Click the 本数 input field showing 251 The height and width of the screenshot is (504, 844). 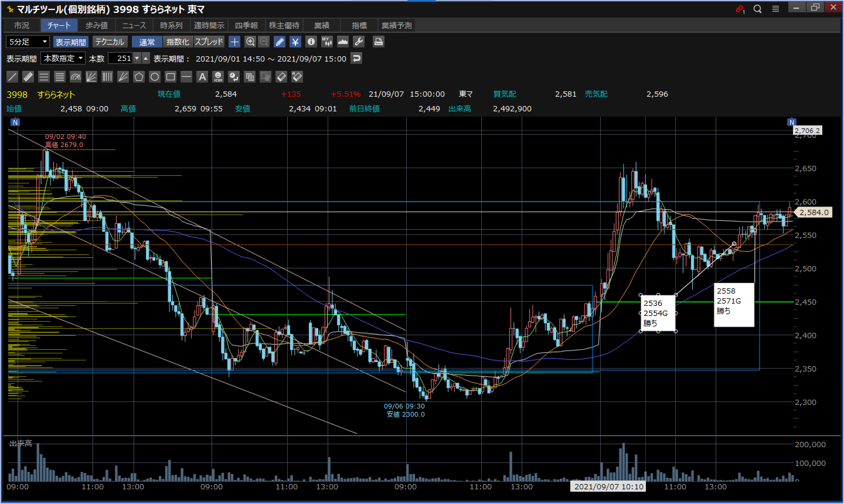click(x=121, y=58)
